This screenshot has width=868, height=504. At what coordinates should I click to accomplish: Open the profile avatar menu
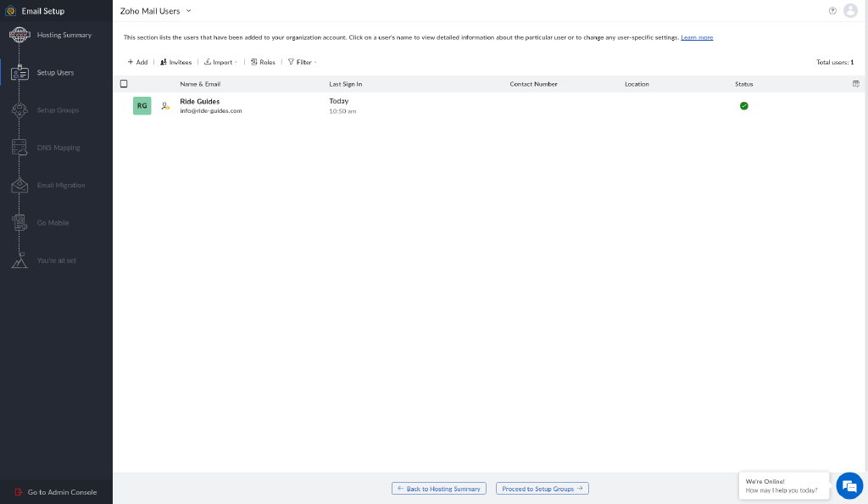pos(850,10)
